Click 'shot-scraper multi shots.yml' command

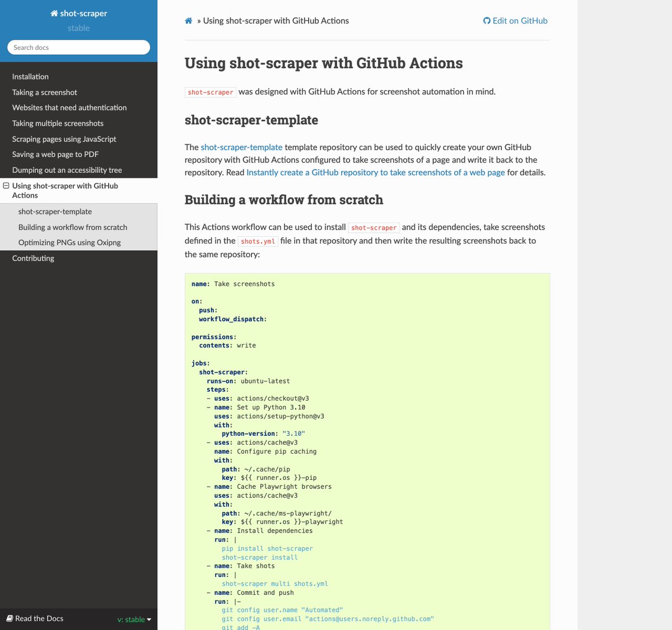[x=275, y=584]
